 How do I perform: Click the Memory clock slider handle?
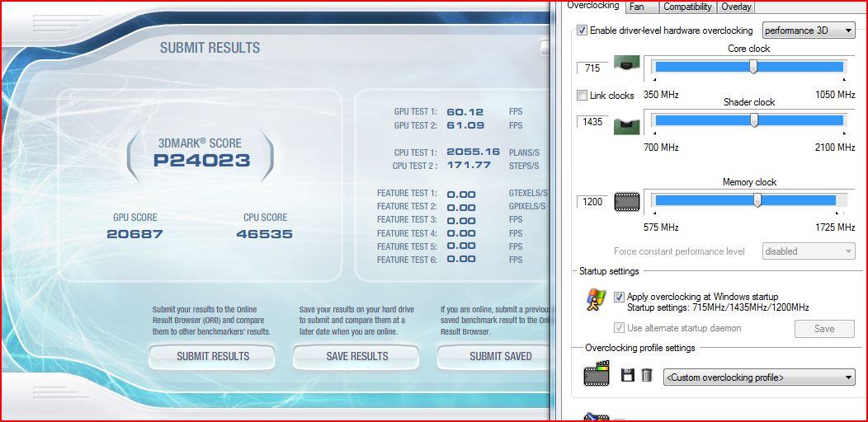click(x=757, y=200)
